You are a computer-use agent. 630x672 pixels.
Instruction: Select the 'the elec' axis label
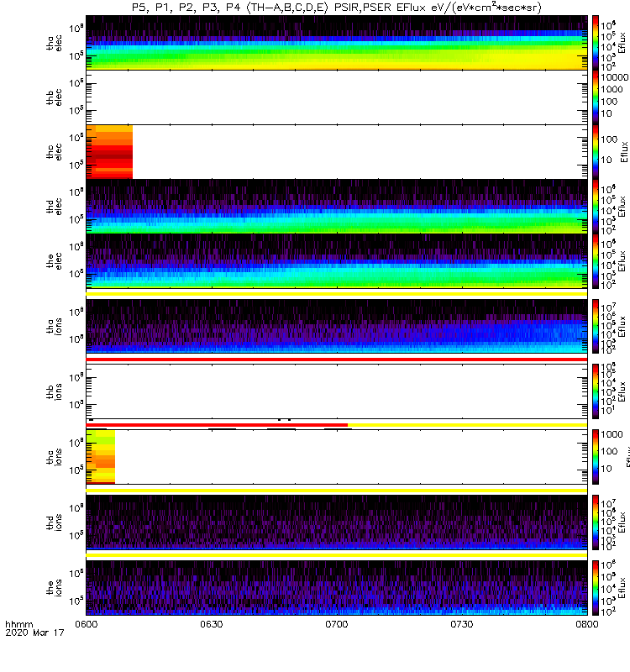(x=54, y=261)
